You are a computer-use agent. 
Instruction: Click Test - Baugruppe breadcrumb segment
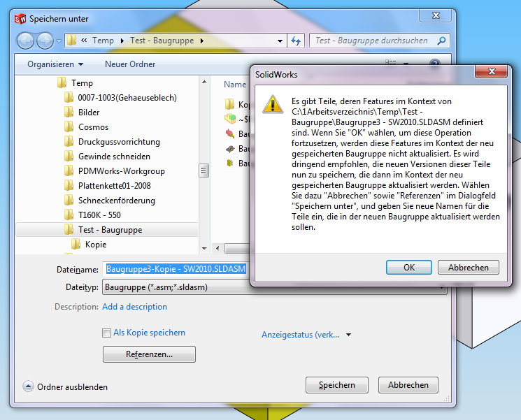pyautogui.click(x=162, y=41)
